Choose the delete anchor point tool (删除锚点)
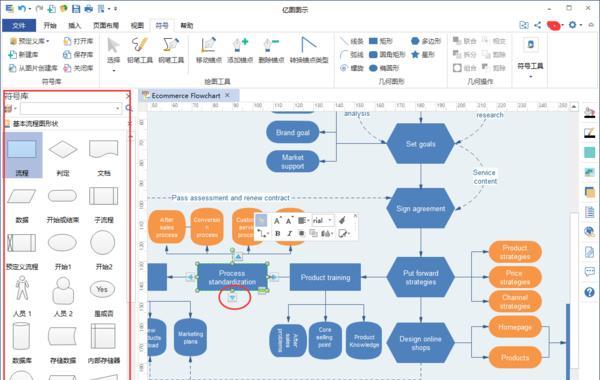 tap(271, 50)
